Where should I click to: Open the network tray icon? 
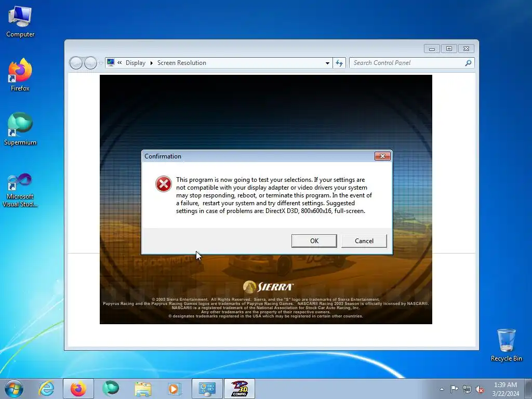click(467, 389)
